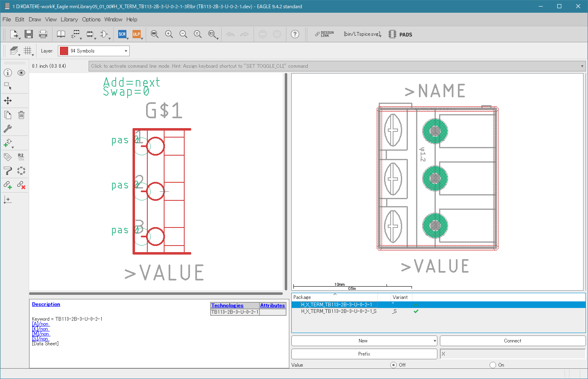Open the Description link
The image size is (588, 379).
pyautogui.click(x=46, y=304)
